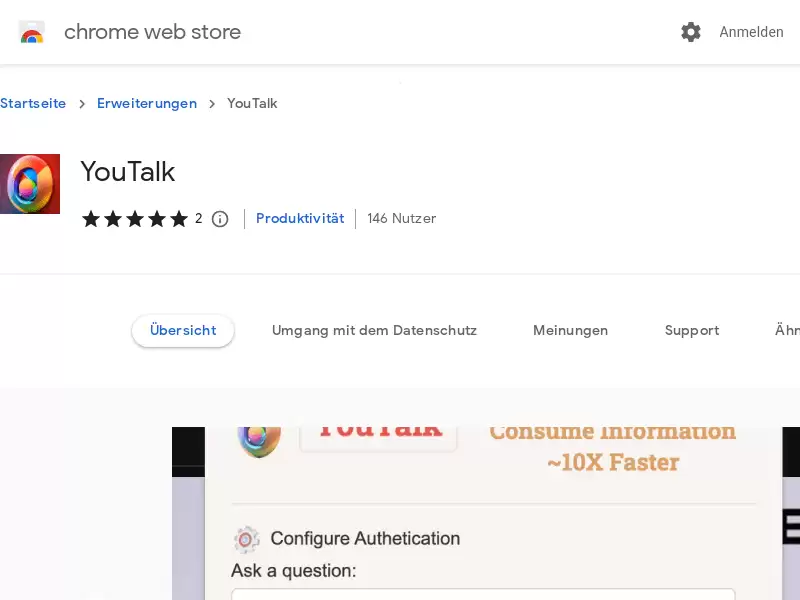Click the chevron after Startseite breadcrumb
Screen dimensions: 800x600
(x=82, y=104)
